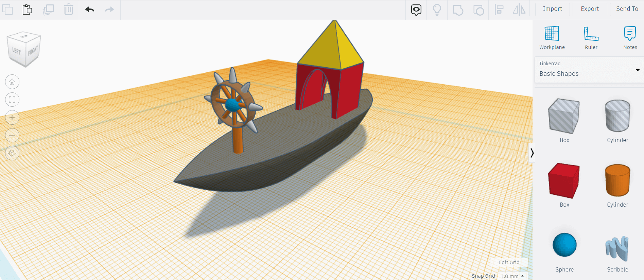This screenshot has width=644, height=280.
Task: Click the Export button
Action: 590,9
